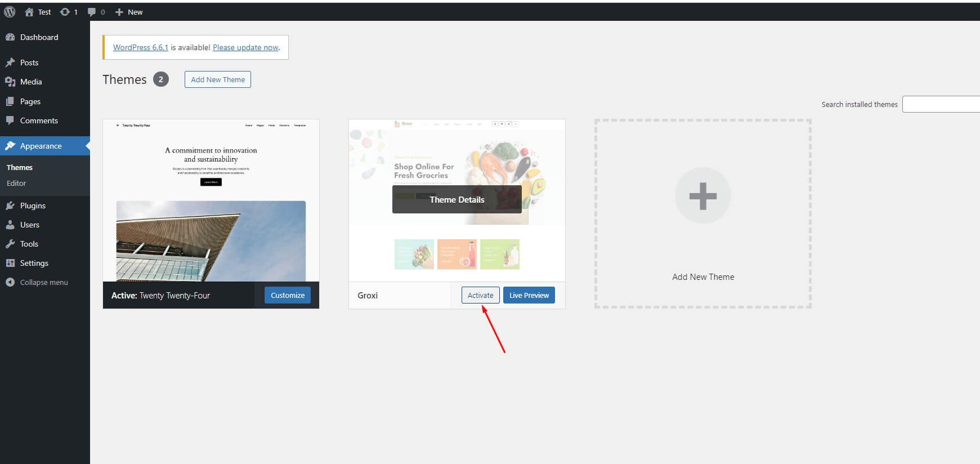
Task: Open Live Preview for Groxi
Action: pos(529,295)
